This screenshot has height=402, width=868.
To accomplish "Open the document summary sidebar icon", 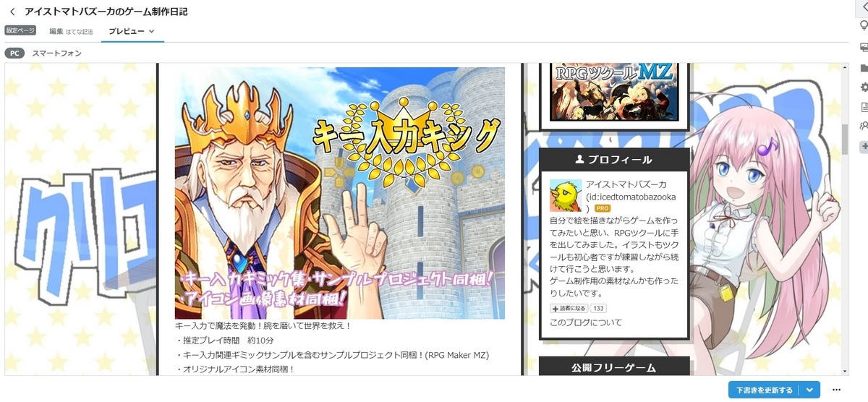I will point(863,107).
